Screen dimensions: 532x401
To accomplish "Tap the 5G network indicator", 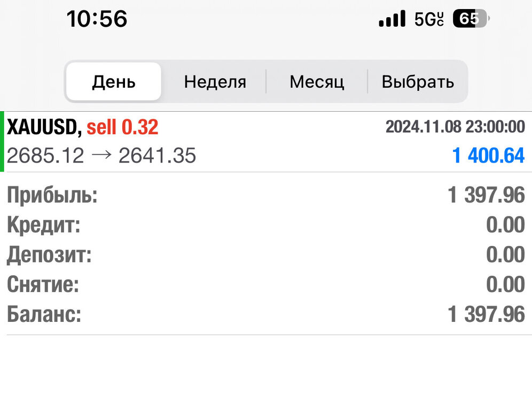I will [x=429, y=19].
